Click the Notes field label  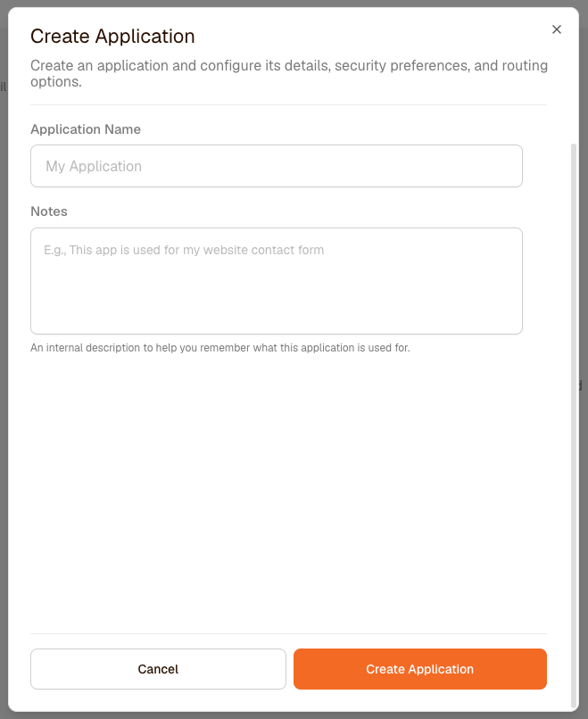pos(49,211)
